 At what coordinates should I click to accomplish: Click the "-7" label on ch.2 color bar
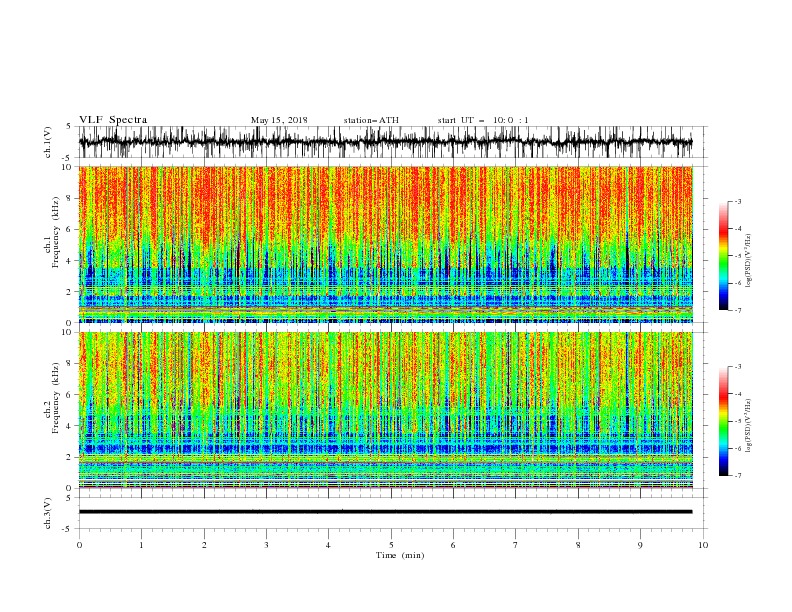tap(738, 476)
